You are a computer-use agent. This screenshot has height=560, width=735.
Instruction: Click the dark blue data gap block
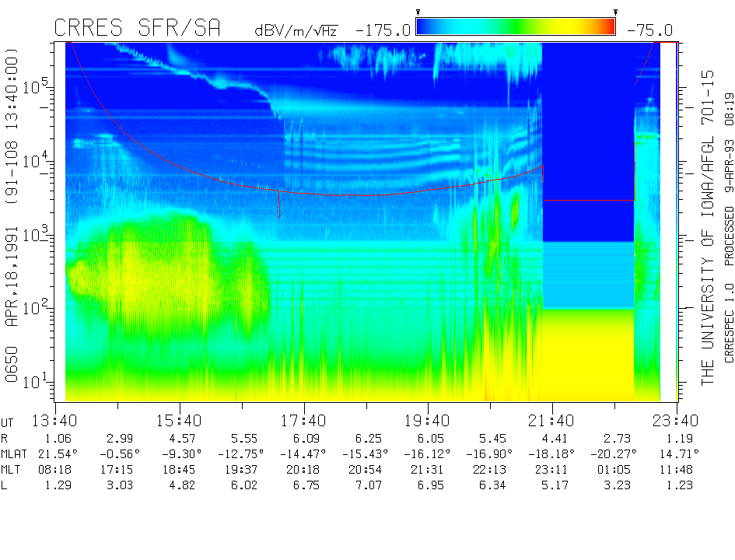coord(588,140)
